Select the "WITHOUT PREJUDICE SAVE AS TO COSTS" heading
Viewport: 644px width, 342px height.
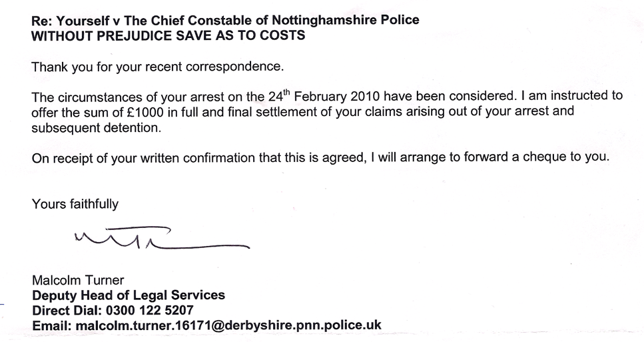coord(168,35)
